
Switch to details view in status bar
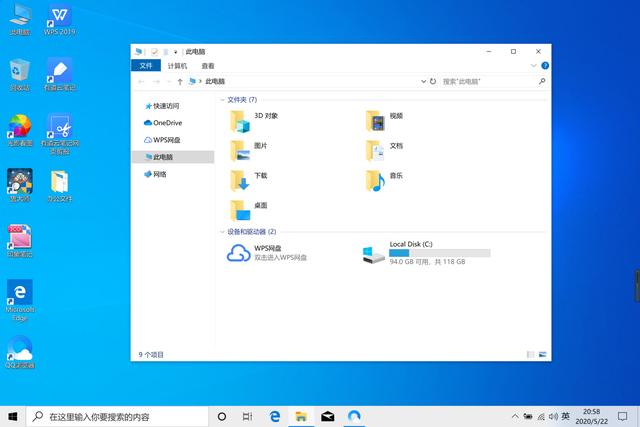(x=530, y=354)
